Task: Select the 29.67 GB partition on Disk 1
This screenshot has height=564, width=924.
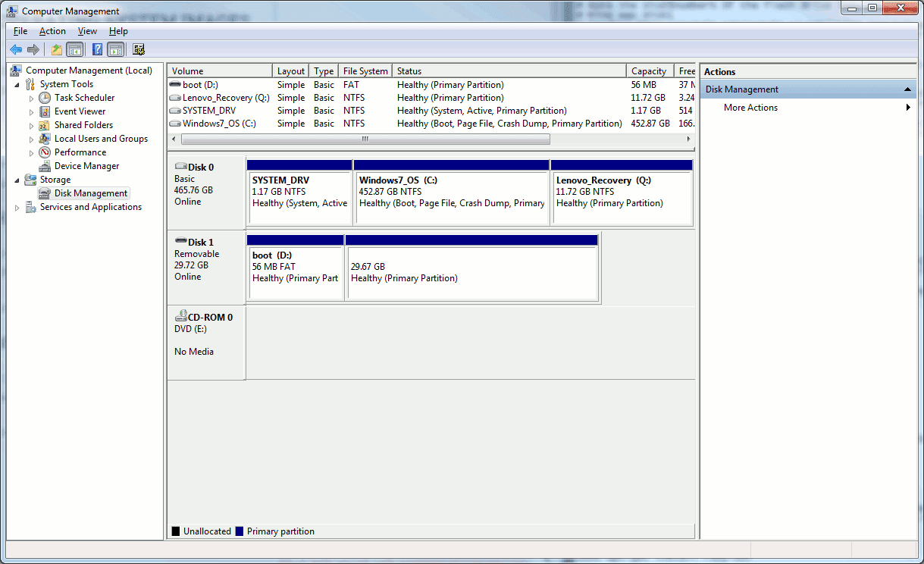Action: pyautogui.click(x=471, y=268)
